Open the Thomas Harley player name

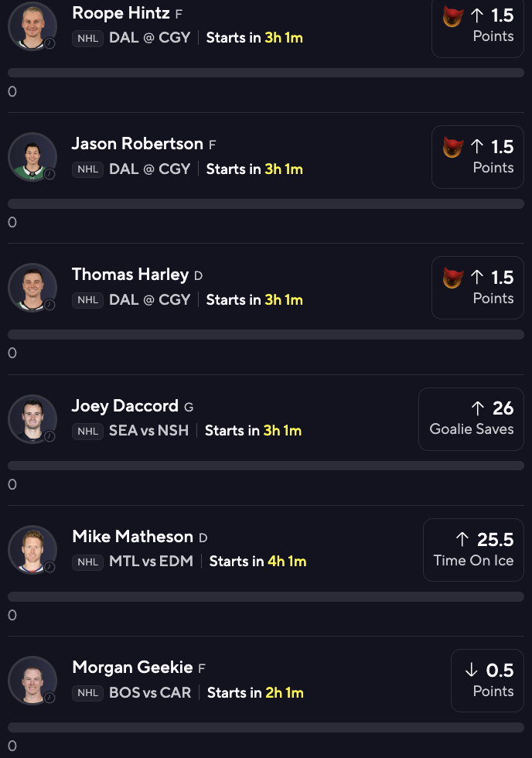[x=130, y=275]
